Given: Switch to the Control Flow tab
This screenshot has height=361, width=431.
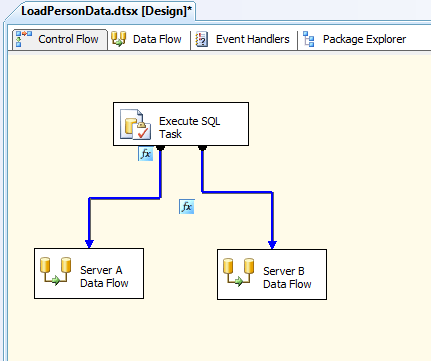Looking at the screenshot, I should tap(60, 39).
